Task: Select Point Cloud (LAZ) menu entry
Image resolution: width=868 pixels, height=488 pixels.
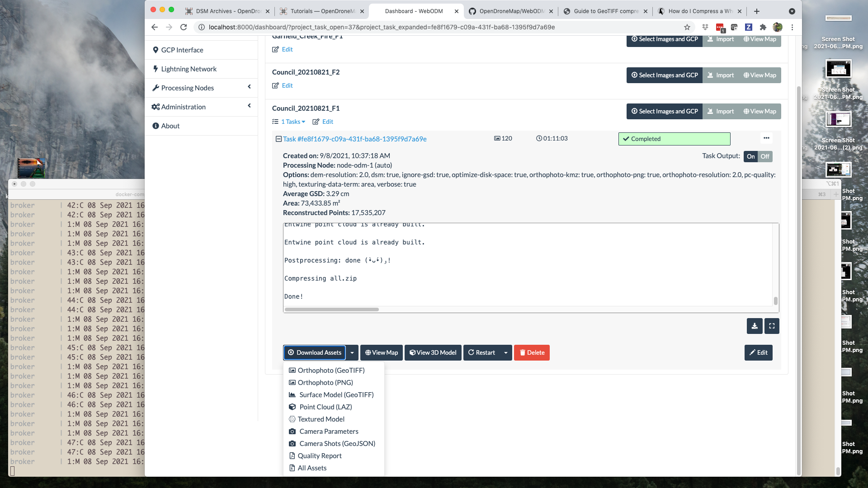Action: pyautogui.click(x=325, y=407)
